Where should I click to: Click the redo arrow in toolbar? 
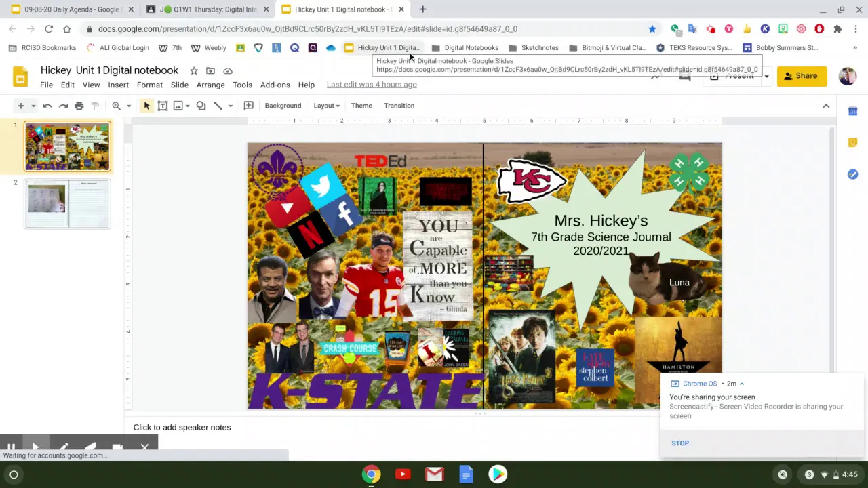pos(63,106)
